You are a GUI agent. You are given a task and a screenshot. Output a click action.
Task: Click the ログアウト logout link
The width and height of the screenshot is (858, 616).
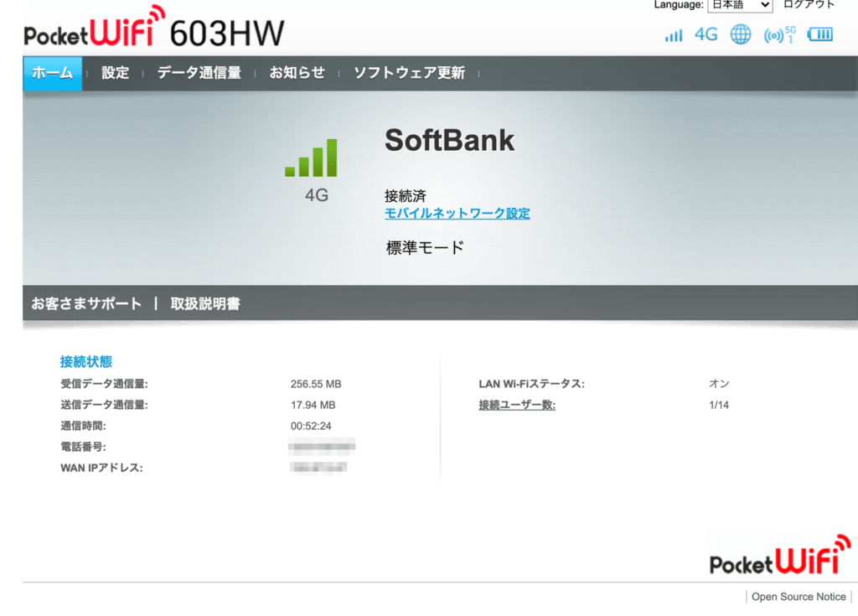point(809,5)
